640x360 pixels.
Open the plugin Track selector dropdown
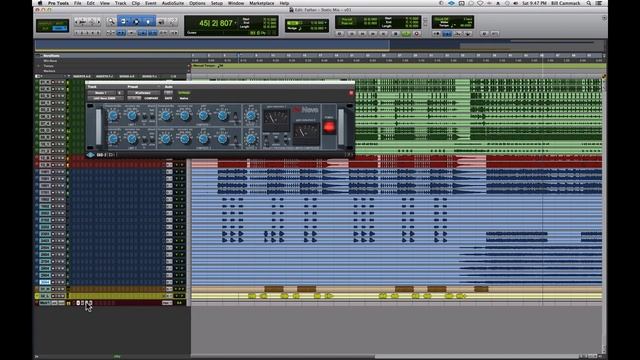(x=101, y=93)
